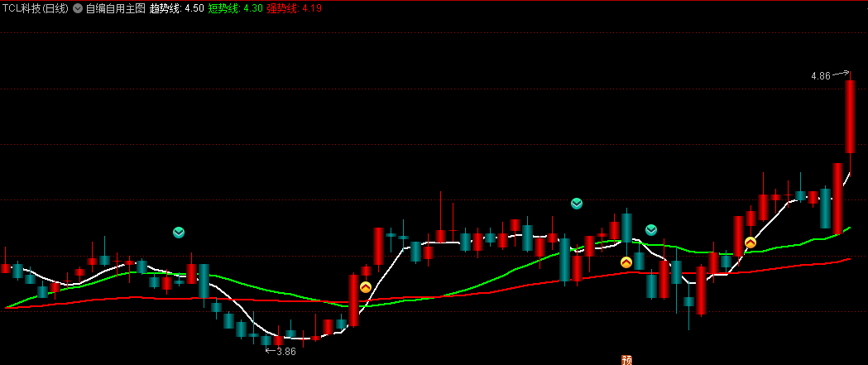Click the white 趋势线: 4.50 legend value
Image resolution: width=868 pixels, height=365 pixels.
176,8
